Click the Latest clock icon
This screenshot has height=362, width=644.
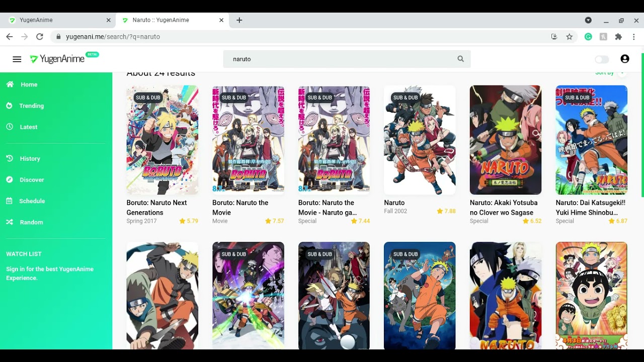point(10,127)
